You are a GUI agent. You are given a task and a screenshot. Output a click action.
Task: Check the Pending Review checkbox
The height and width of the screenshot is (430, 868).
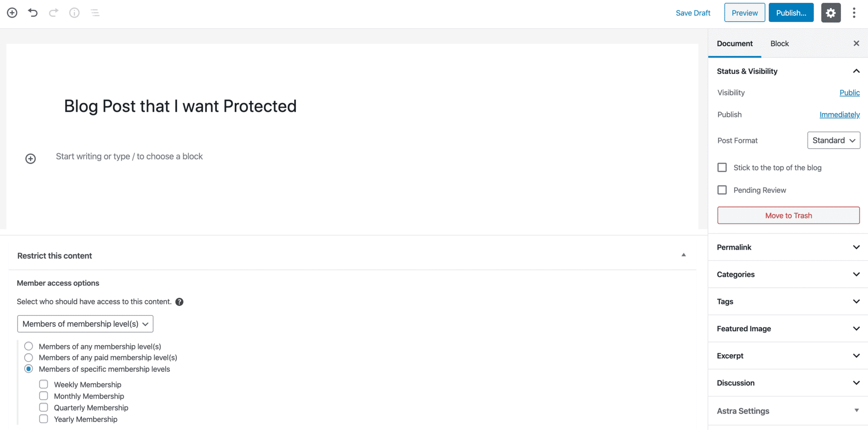point(722,190)
